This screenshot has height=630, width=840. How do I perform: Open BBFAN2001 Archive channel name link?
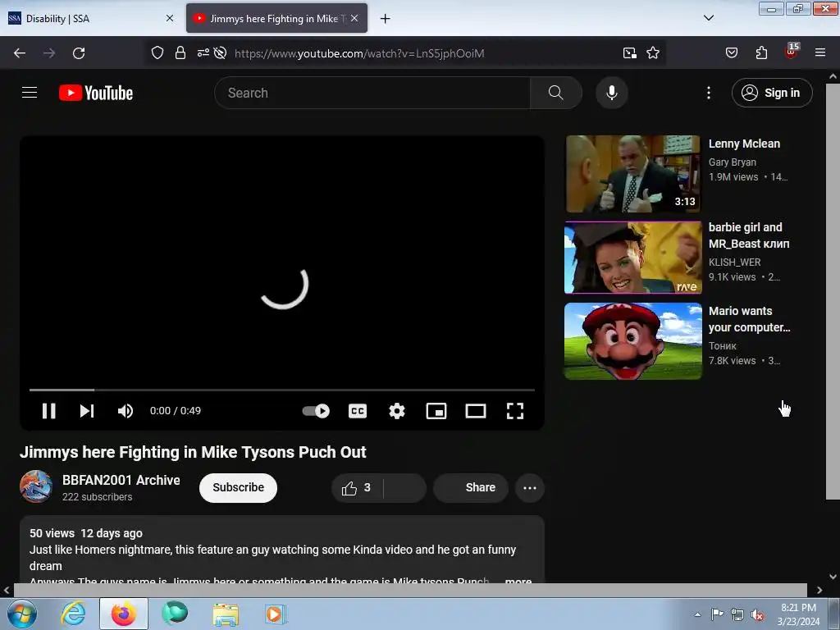(x=121, y=480)
